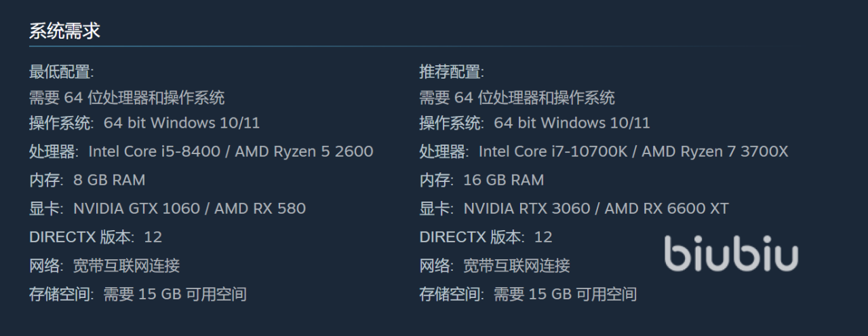The image size is (868, 336).
Task: Click minimum 操作系统 64 bit Windows line
Action: [x=144, y=123]
